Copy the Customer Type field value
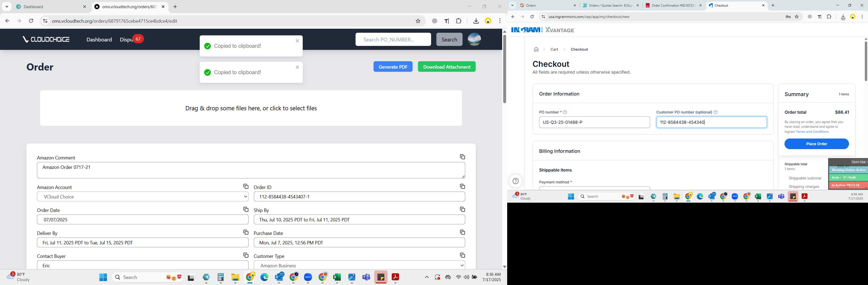 pos(462,255)
